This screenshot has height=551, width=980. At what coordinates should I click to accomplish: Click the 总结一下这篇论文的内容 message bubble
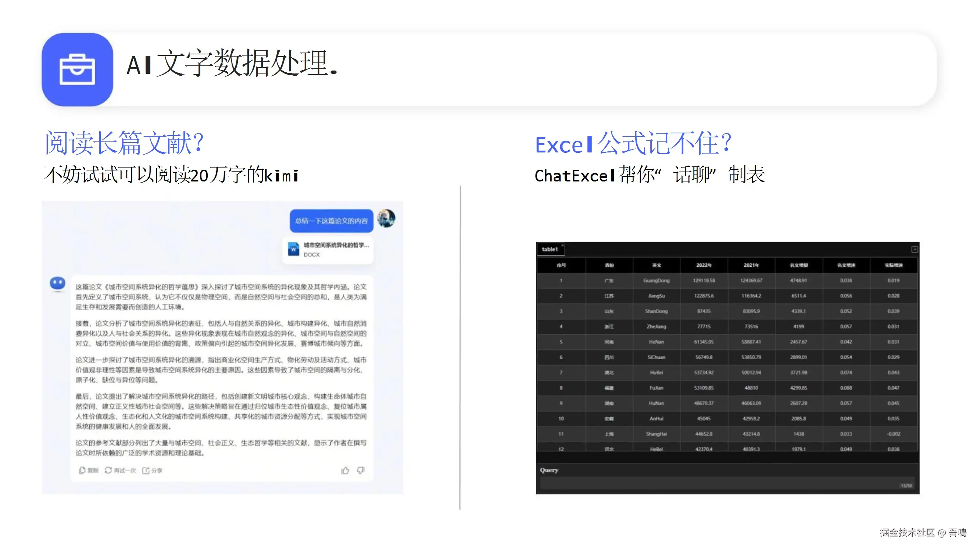331,221
